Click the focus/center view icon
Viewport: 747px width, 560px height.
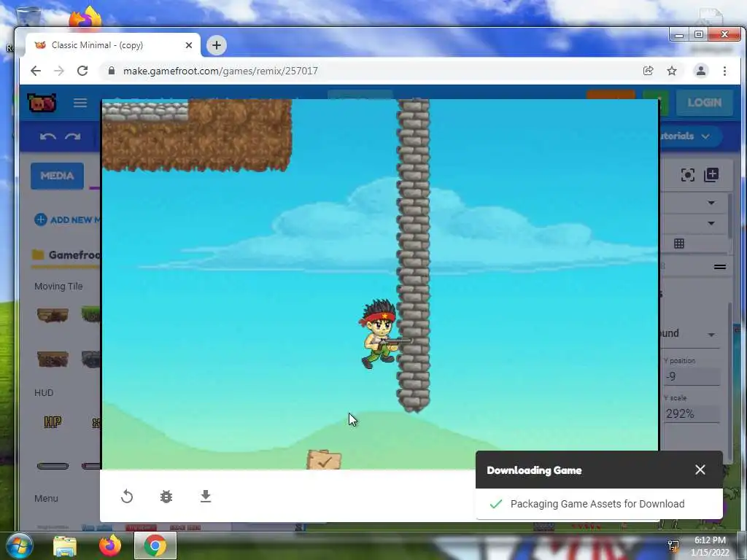687,175
